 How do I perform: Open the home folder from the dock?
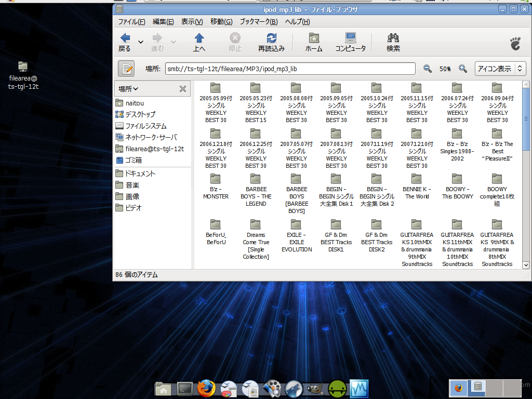163,389
